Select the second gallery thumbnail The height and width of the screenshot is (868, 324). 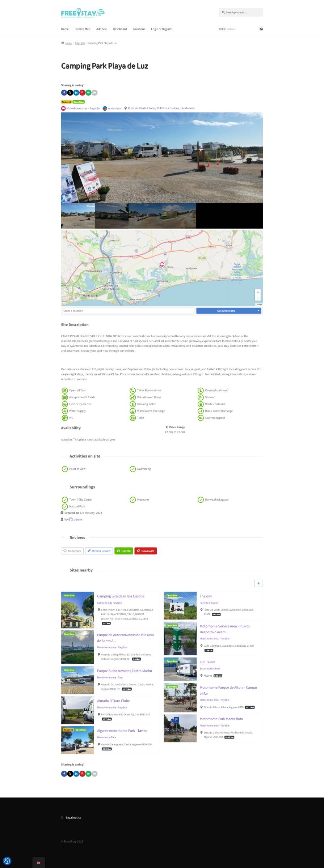coord(111,216)
